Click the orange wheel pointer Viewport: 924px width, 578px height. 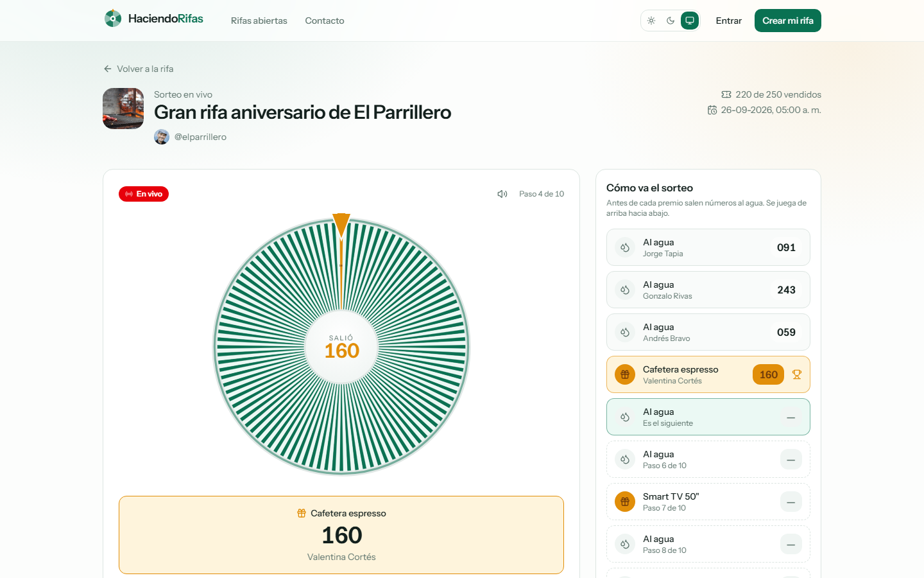tap(341, 226)
